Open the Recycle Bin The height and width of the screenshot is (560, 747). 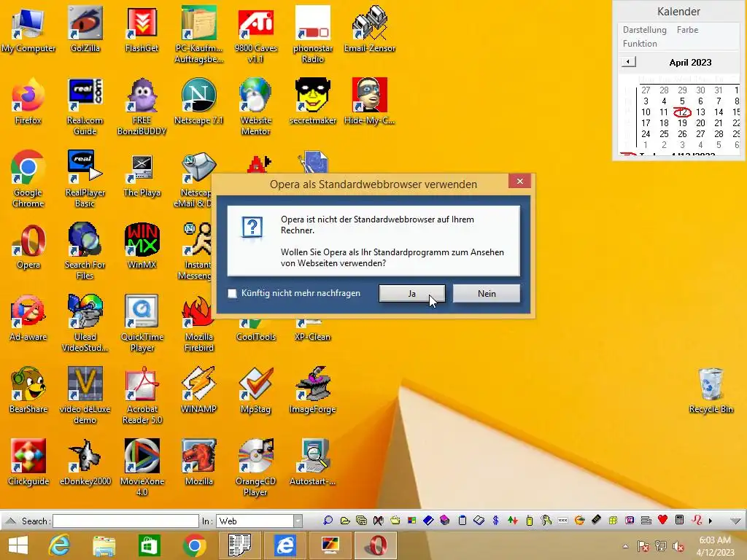pos(711,391)
